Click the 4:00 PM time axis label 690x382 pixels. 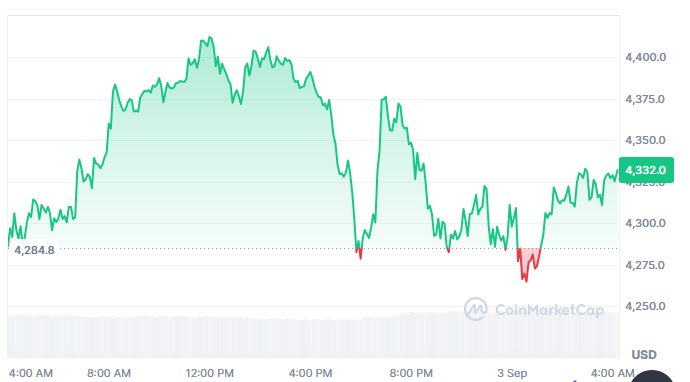(310, 373)
